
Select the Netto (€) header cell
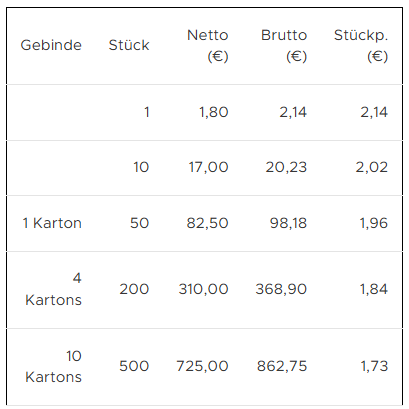click(208, 45)
